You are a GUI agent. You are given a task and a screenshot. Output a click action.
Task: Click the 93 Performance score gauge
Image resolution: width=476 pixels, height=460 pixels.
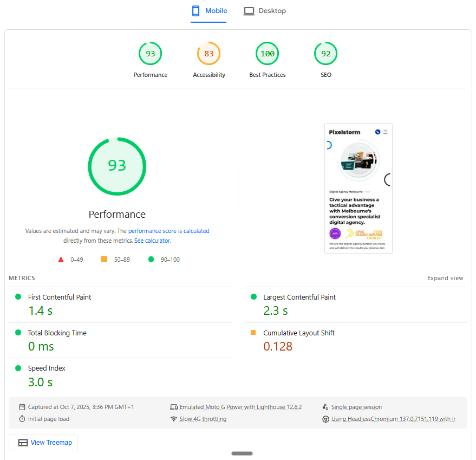click(x=150, y=53)
